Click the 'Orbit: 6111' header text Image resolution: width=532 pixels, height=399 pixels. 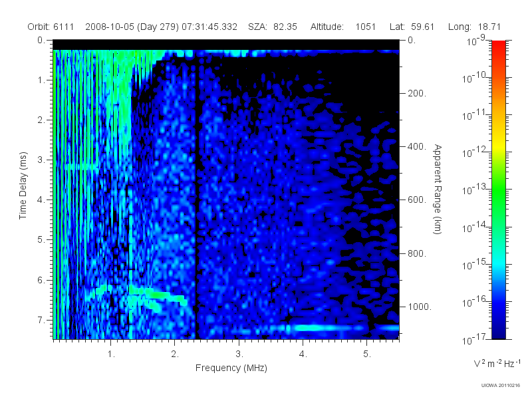point(51,27)
